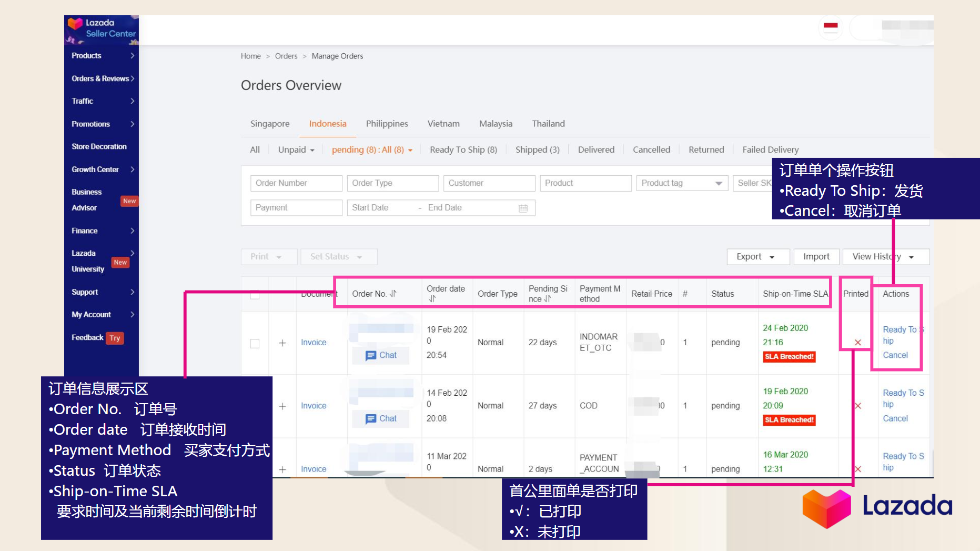Open Invoice link for 14 Feb order
Screen dimensions: 980x551
(x=314, y=406)
